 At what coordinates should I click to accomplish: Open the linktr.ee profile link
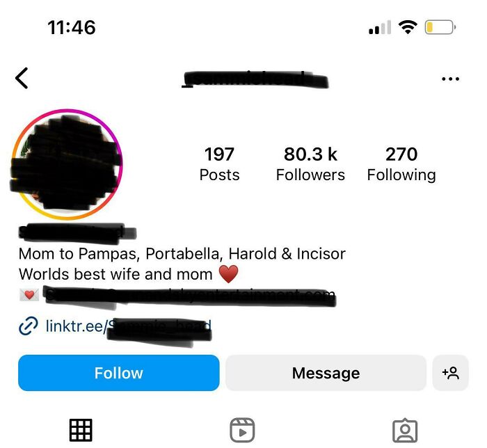tap(128, 326)
